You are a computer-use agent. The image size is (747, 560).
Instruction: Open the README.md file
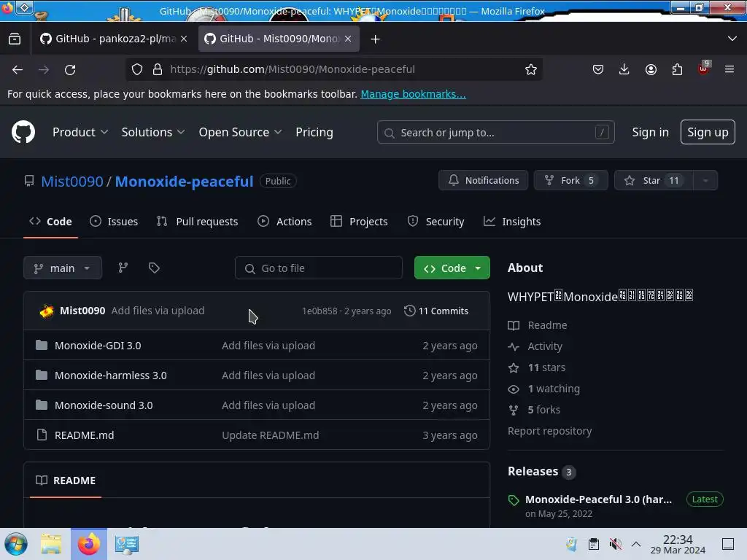[x=85, y=435]
